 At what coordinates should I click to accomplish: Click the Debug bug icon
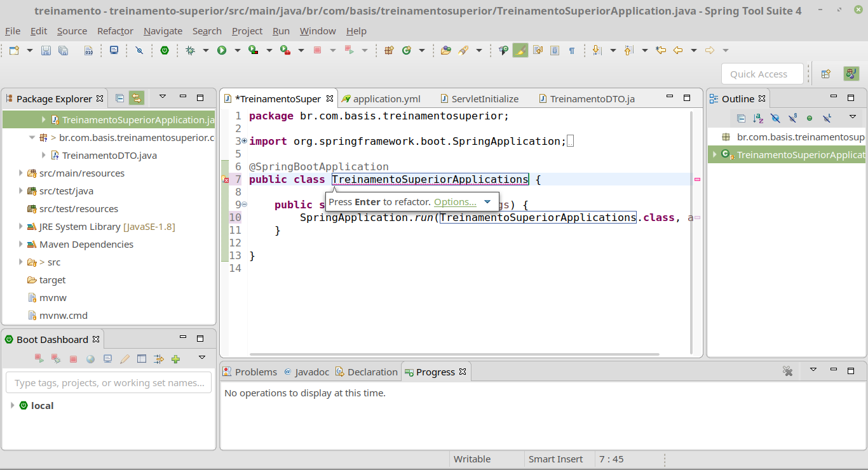[190, 50]
